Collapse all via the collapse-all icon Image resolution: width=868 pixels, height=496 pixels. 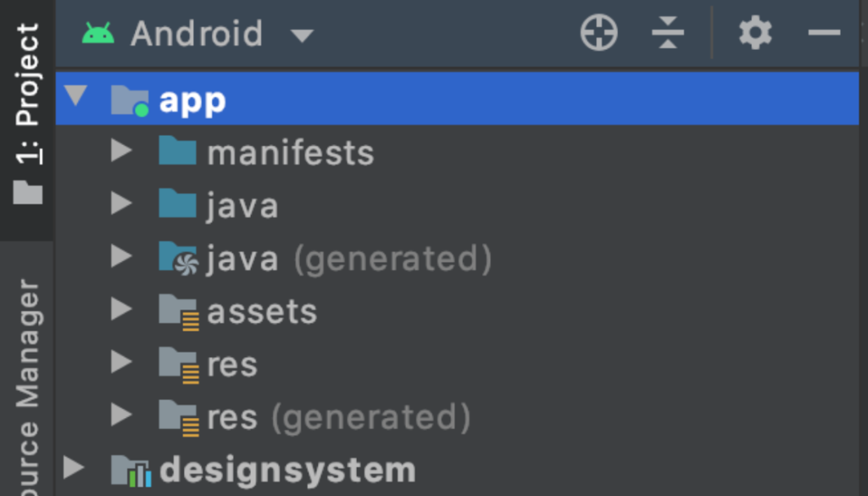pyautogui.click(x=668, y=33)
